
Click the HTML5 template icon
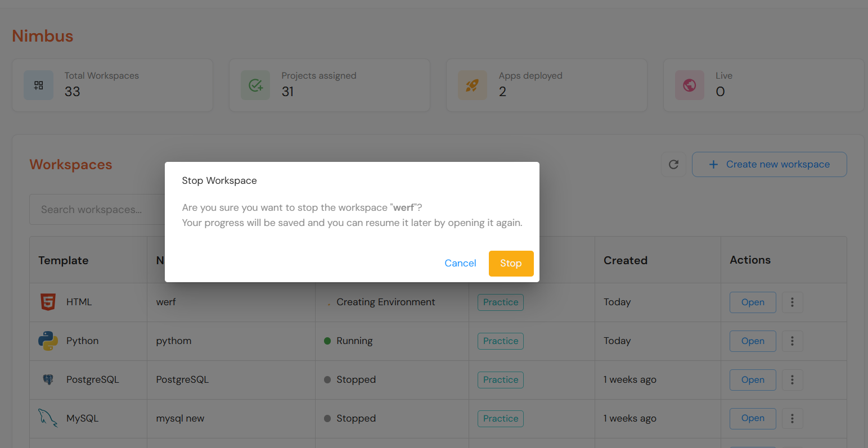pos(48,302)
